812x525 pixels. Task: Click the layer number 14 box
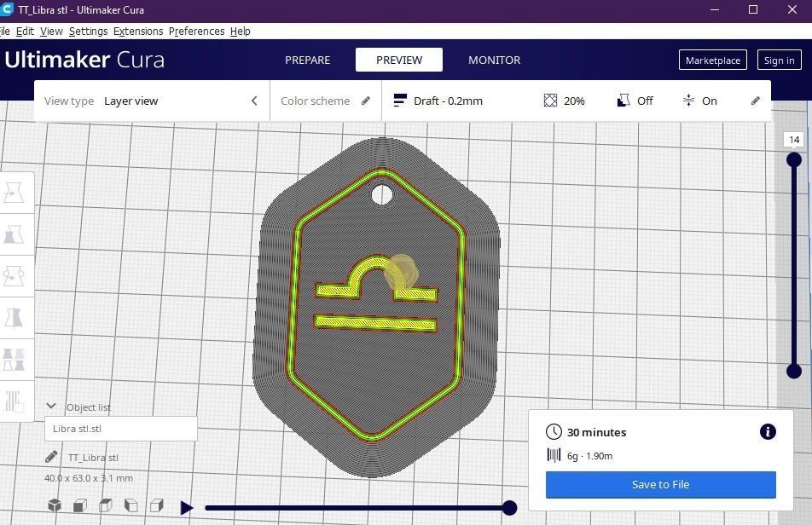[x=794, y=140]
